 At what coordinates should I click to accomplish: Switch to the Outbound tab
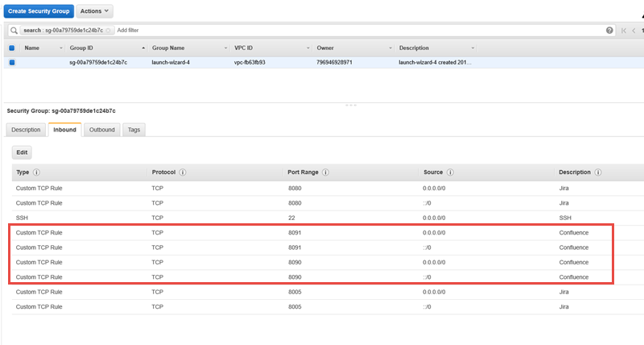click(102, 130)
